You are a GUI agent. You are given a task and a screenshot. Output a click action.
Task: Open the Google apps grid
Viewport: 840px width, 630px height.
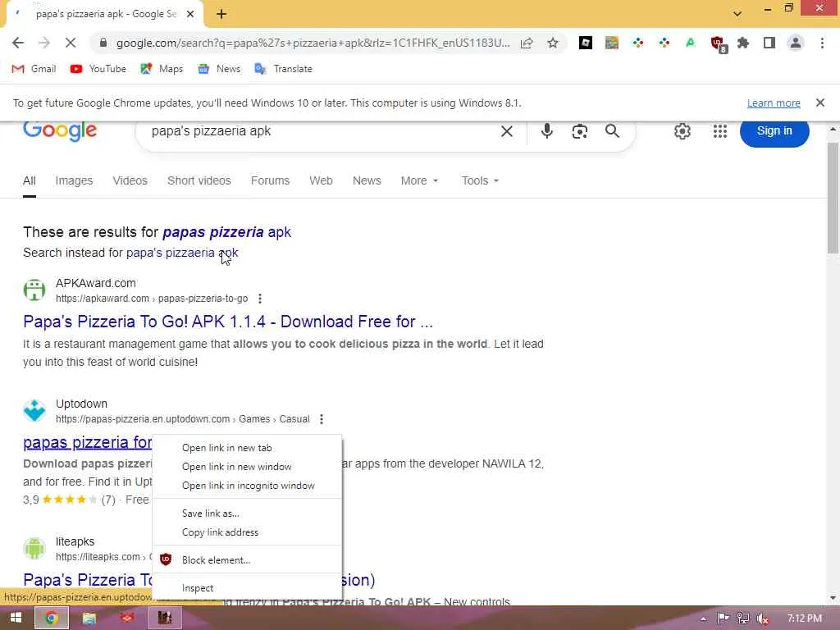720,131
